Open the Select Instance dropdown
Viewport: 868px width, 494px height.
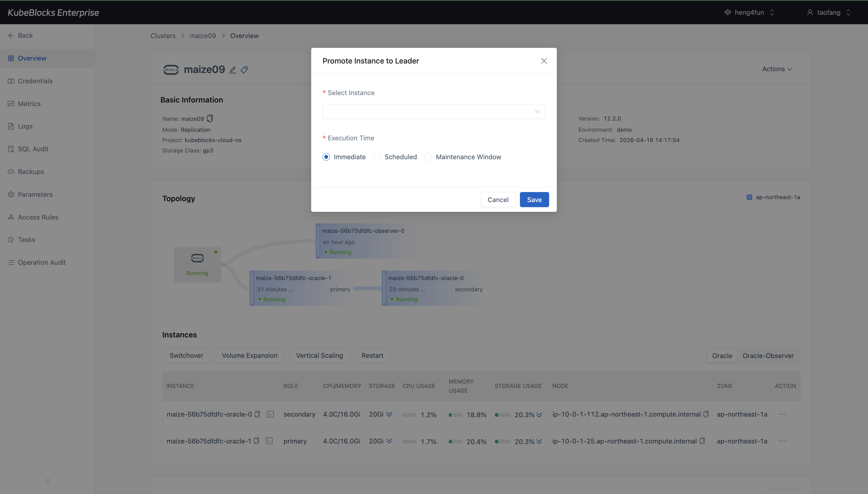coord(434,112)
